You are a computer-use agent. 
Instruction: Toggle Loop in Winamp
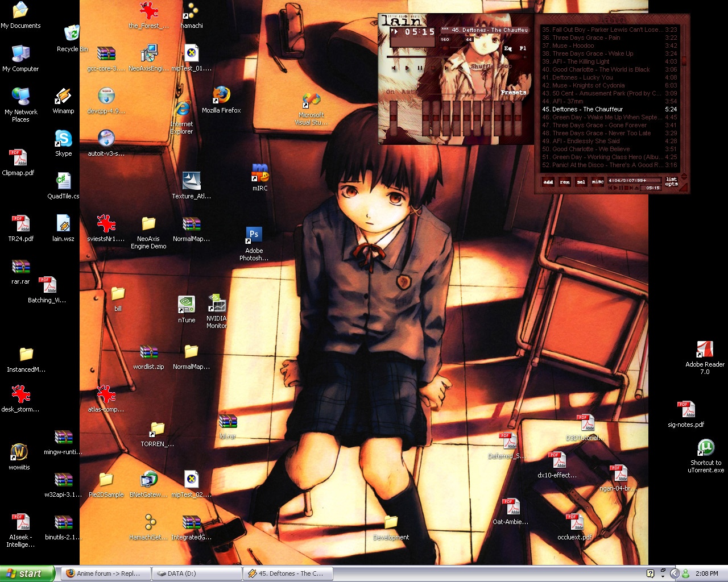[x=504, y=66]
